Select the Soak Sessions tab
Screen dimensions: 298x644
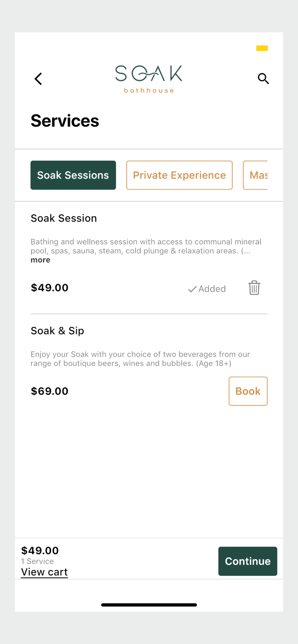73,175
